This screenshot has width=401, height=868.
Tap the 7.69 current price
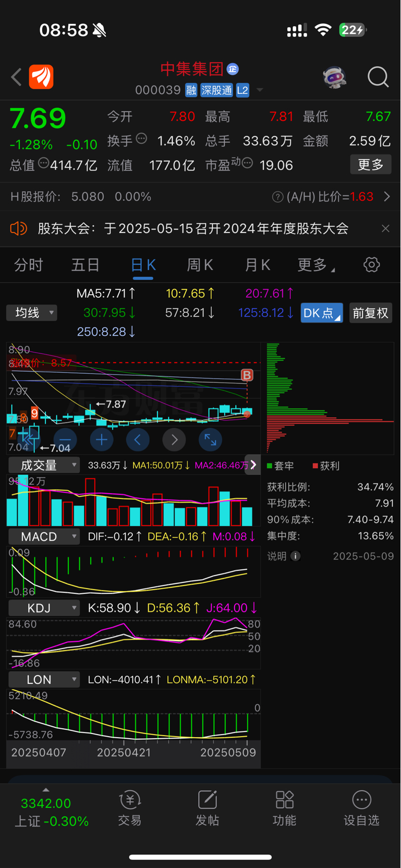(x=38, y=118)
